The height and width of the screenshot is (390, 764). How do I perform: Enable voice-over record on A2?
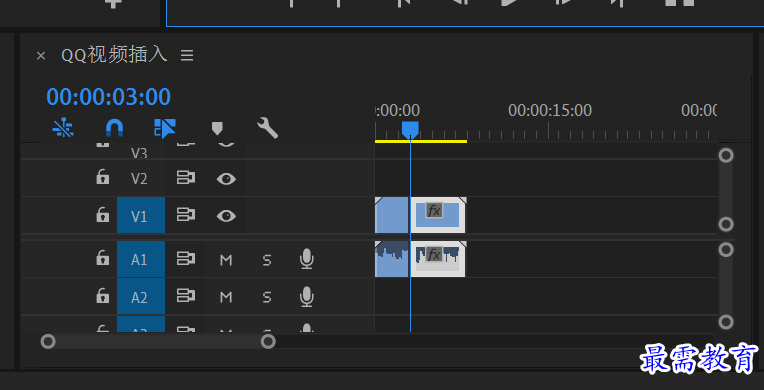[306, 296]
